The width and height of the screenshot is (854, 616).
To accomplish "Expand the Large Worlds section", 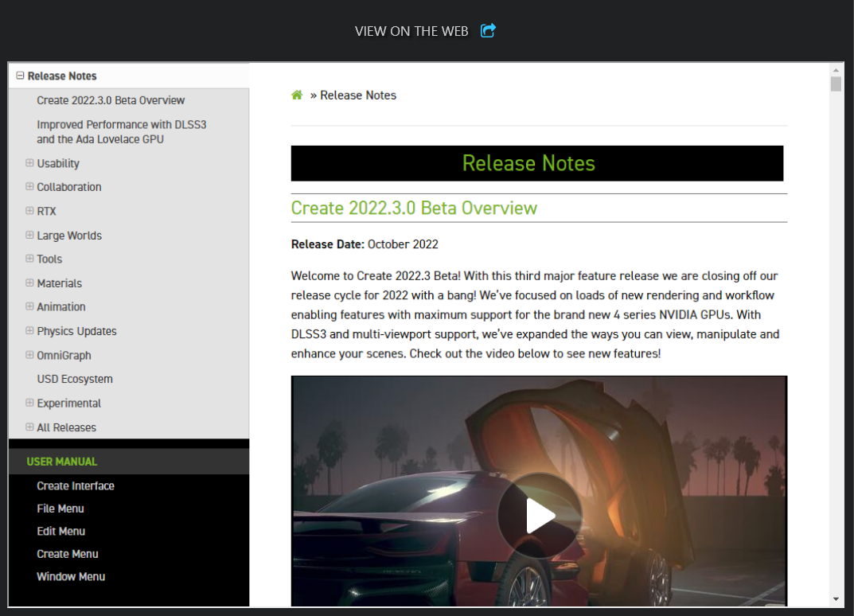I will click(29, 235).
